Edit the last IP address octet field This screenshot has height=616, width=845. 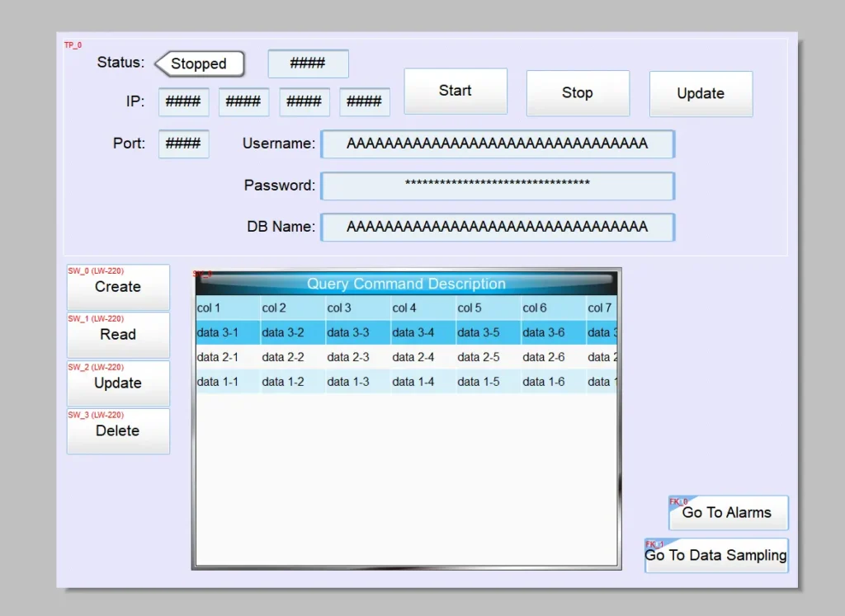365,101
